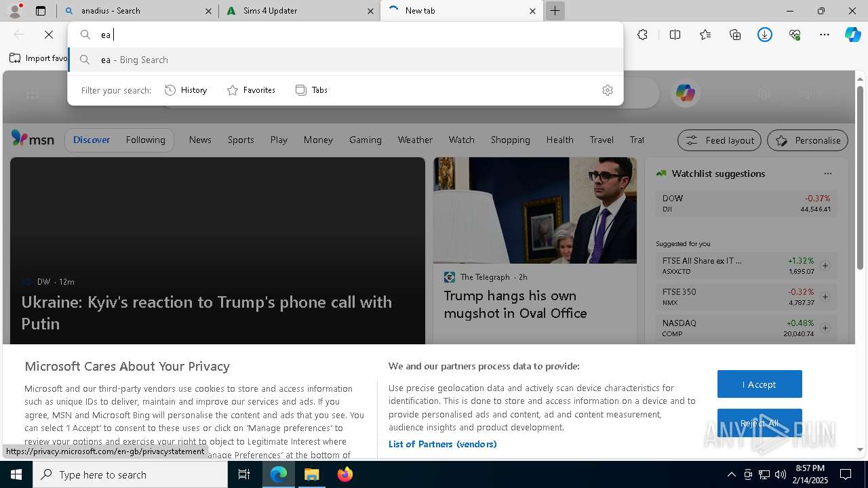Open the Watch category
This screenshot has height=488, width=868.
(x=461, y=140)
